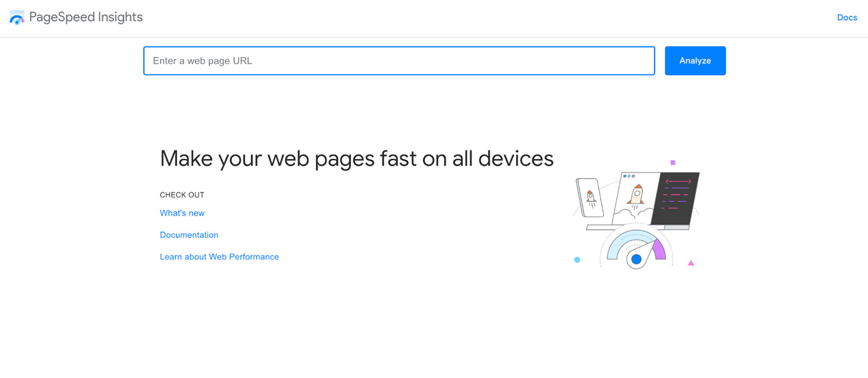Click the dark code panel illustration
The image size is (868, 378).
click(675, 198)
